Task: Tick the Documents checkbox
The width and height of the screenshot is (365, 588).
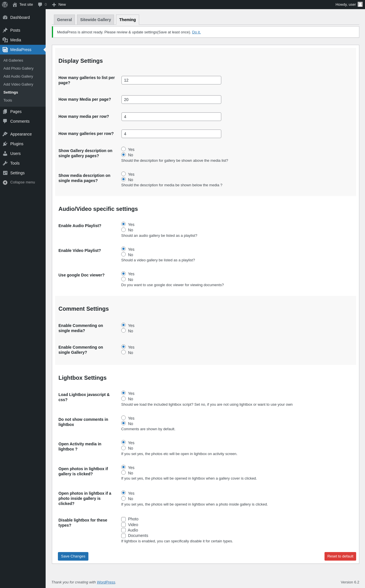Action: 123,536
